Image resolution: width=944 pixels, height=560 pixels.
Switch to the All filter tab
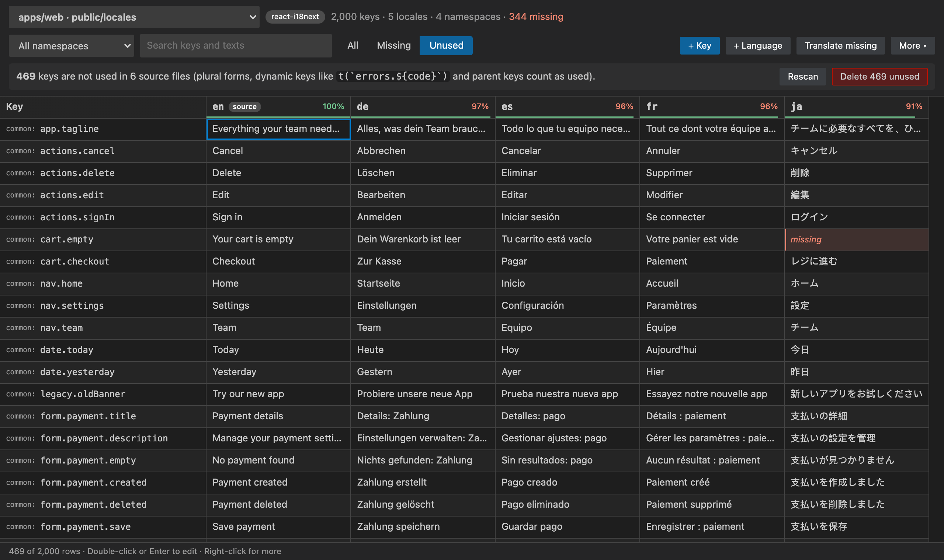click(353, 46)
